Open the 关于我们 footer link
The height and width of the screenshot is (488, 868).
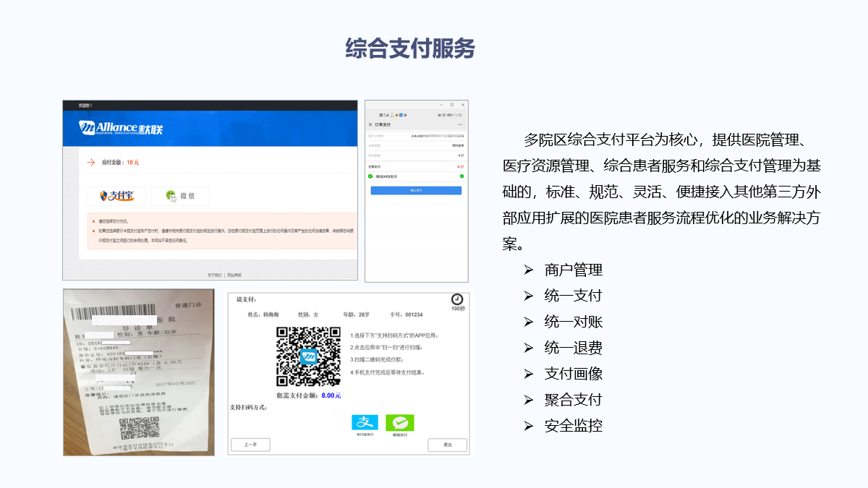pyautogui.click(x=215, y=275)
